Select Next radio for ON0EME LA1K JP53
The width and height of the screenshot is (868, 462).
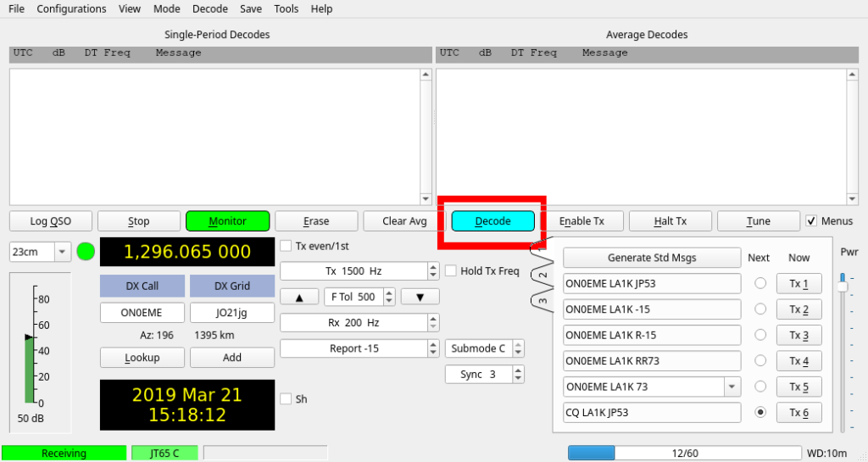pyautogui.click(x=759, y=284)
